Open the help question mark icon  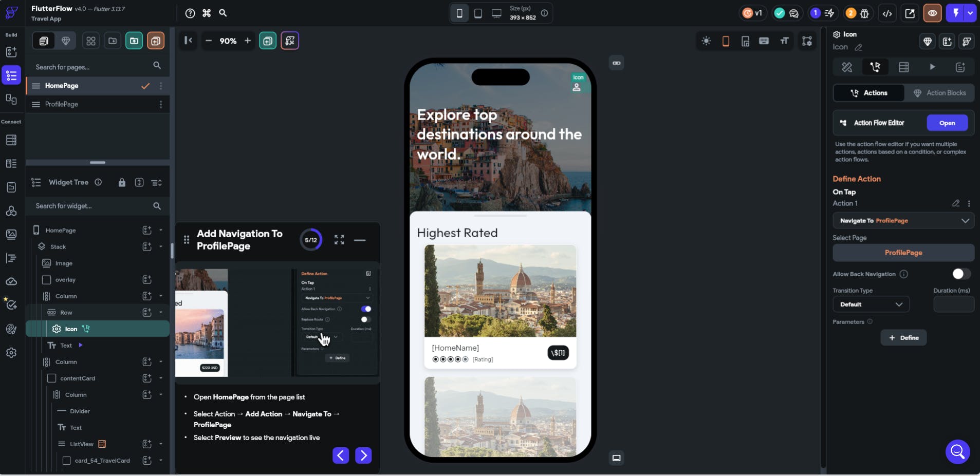(190, 13)
